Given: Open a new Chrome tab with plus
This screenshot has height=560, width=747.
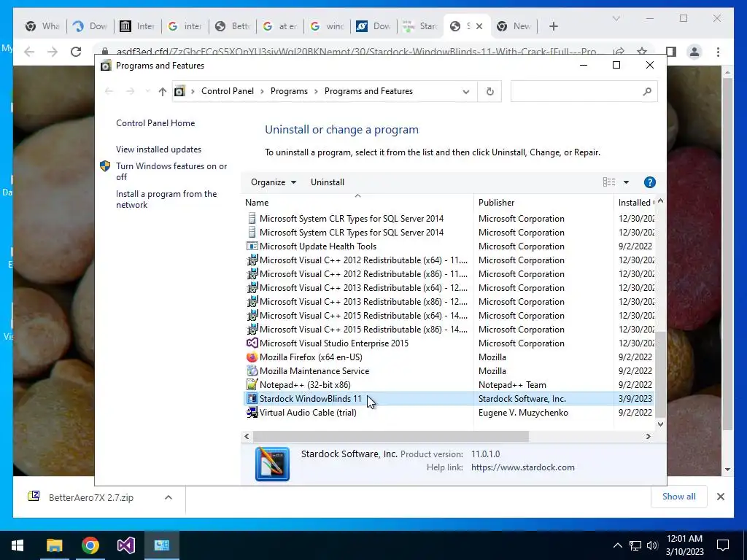Looking at the screenshot, I should point(553,26).
